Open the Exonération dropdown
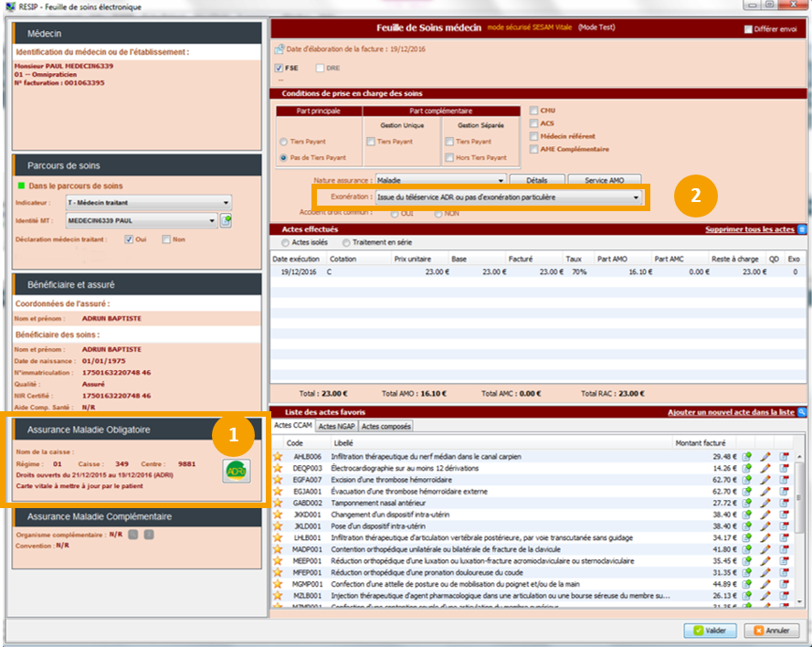 (637, 197)
